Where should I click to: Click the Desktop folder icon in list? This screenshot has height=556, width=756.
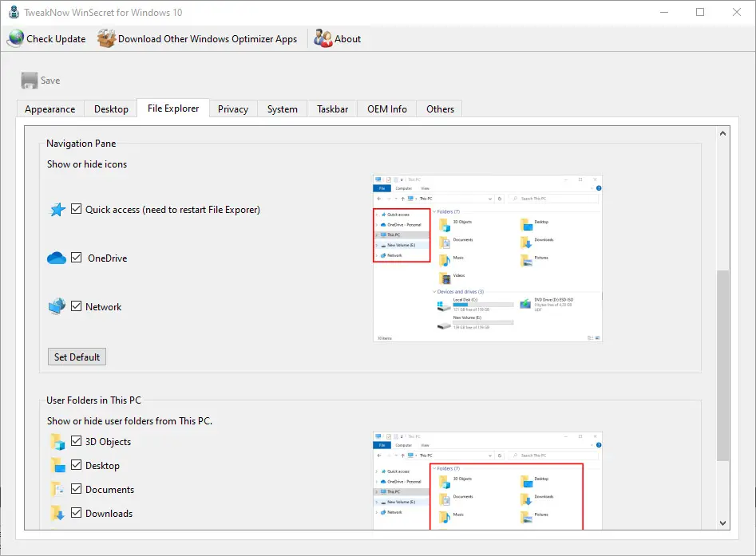coord(57,465)
